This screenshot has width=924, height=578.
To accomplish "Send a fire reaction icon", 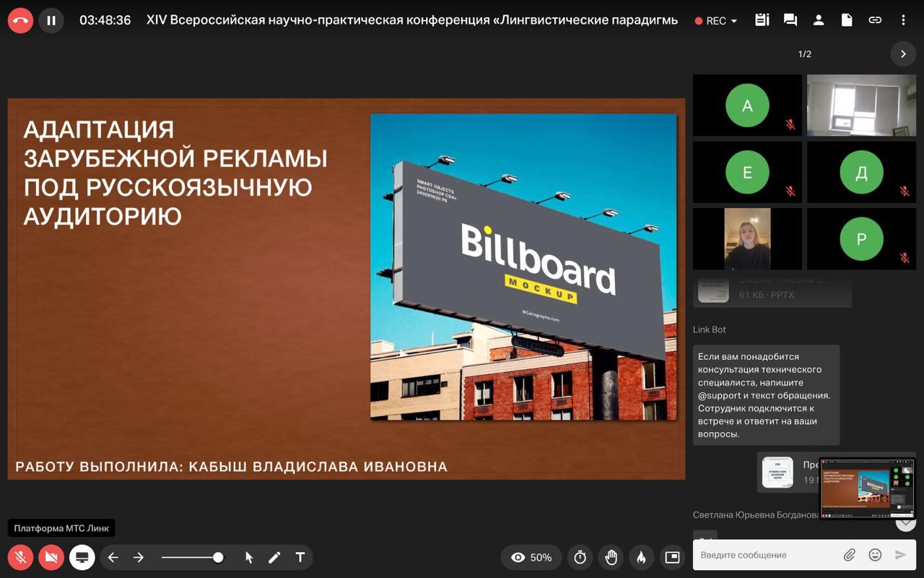I will (641, 557).
